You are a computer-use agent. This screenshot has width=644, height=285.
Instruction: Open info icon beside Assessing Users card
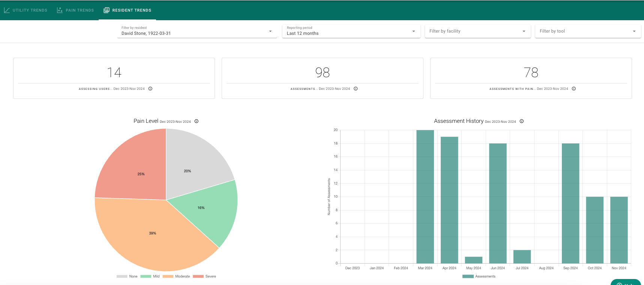click(x=150, y=89)
